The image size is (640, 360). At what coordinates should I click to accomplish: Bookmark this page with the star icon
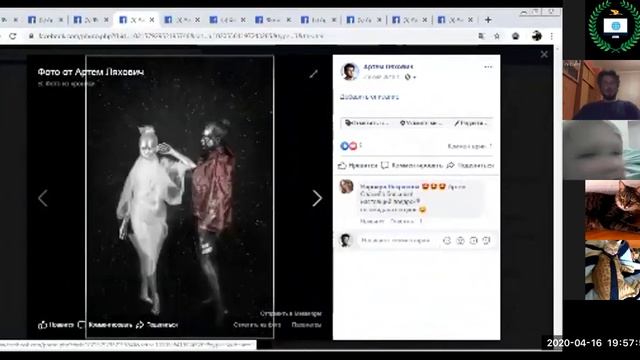coord(497,36)
